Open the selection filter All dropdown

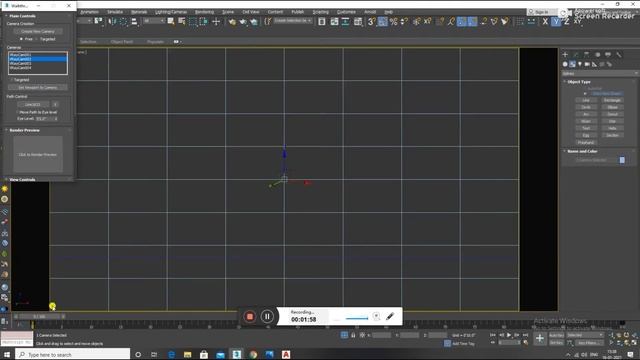[153, 21]
